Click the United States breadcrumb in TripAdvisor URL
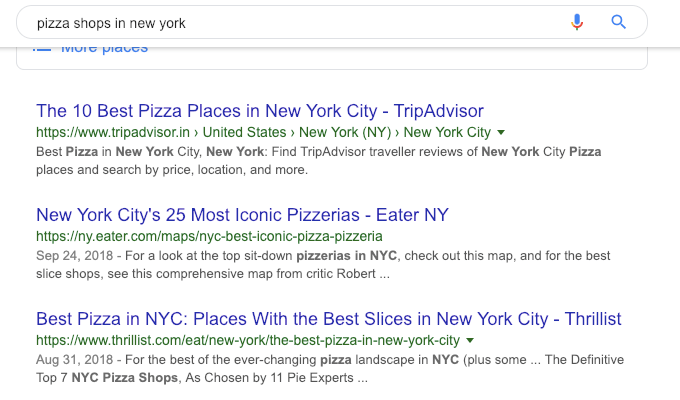 pyautogui.click(x=245, y=132)
